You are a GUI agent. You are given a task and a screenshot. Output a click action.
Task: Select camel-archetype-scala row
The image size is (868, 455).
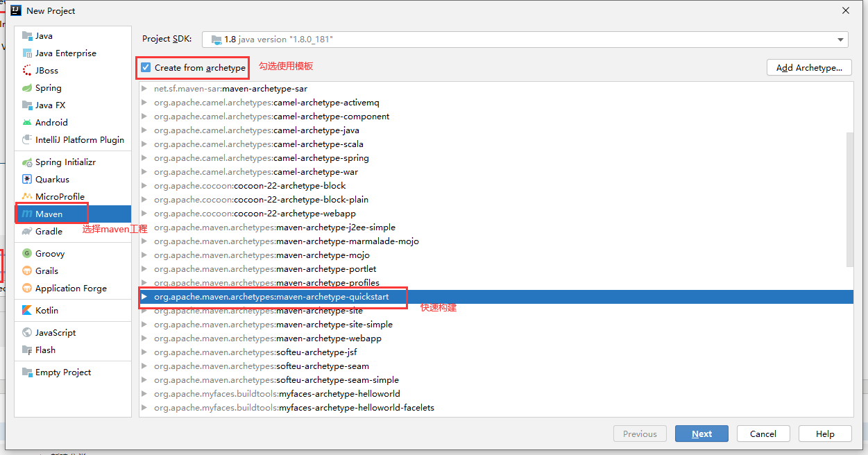click(496, 144)
